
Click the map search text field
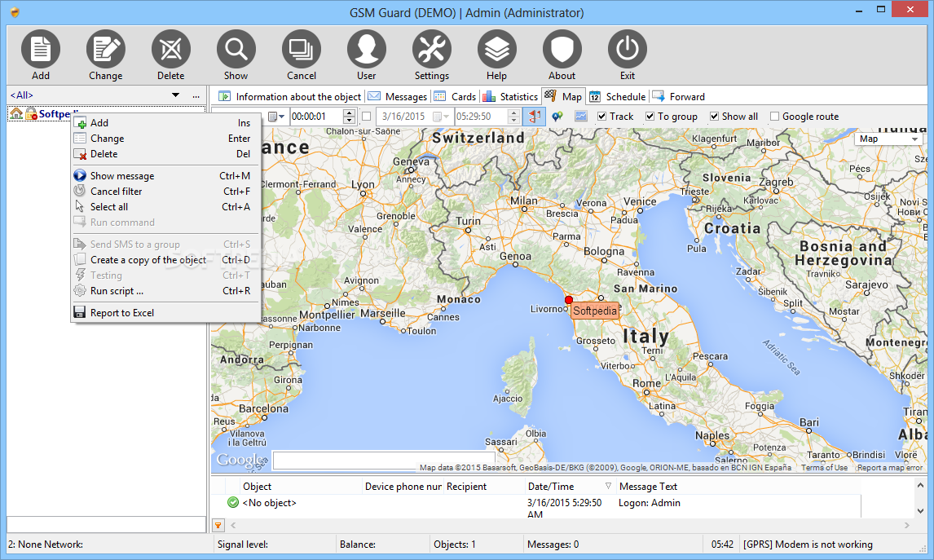tap(384, 461)
